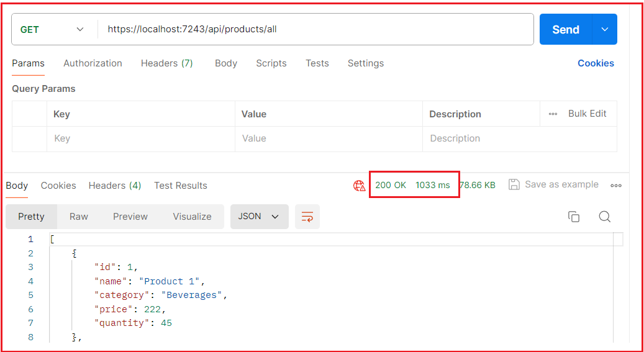Switch to the Authorization tab

pos(93,63)
